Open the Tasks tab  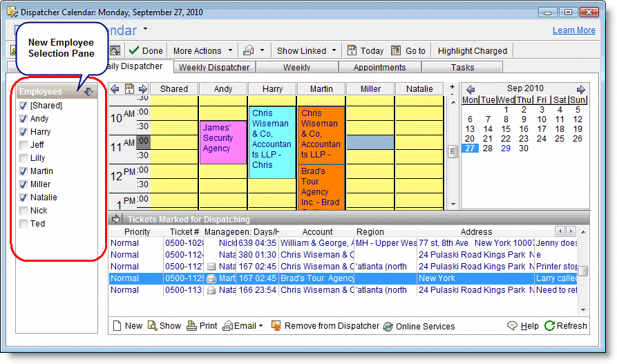(x=462, y=67)
